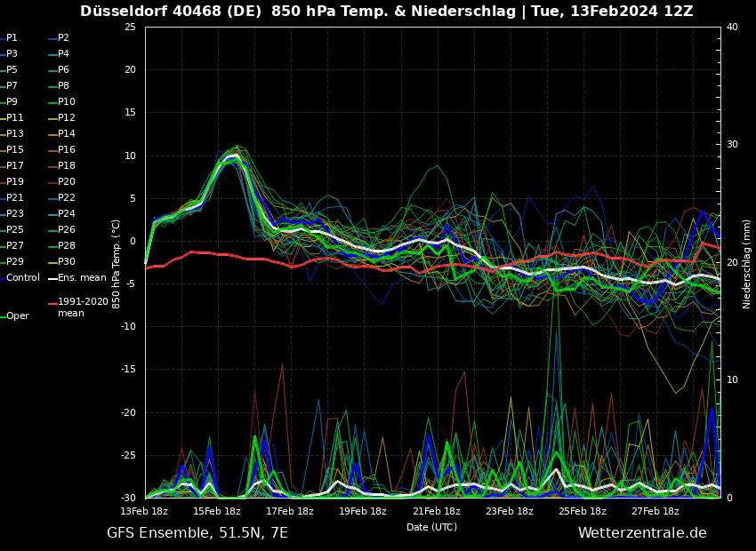Select the 1991-2020 mean legend entry
This screenshot has height=551, width=756.
point(82,307)
